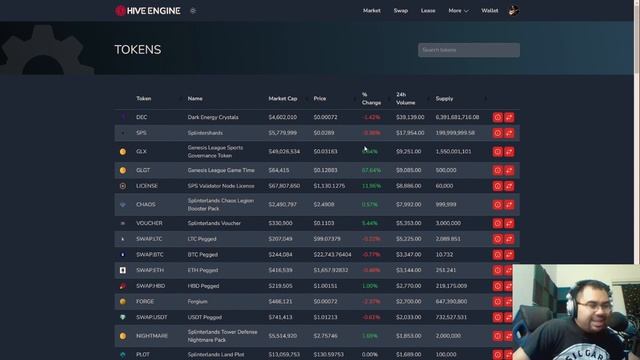Click the $99.07379 price cell

(327, 239)
